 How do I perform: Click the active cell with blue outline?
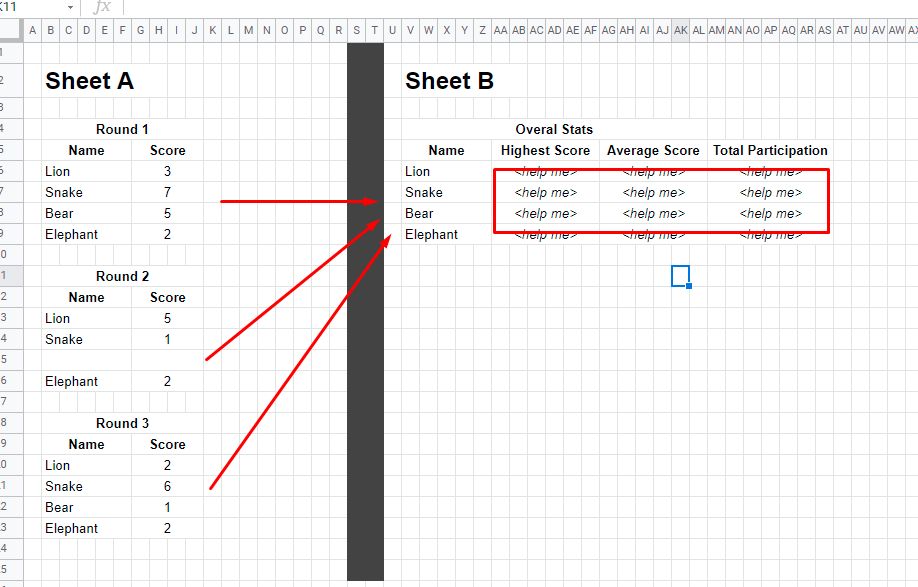(x=680, y=276)
